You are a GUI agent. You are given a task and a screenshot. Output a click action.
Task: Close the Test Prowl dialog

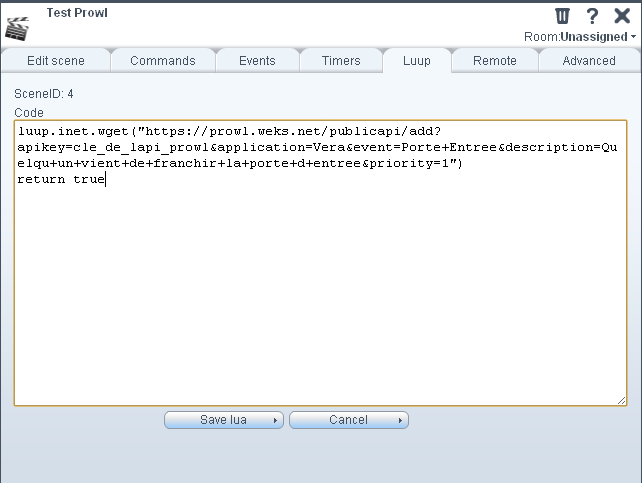pos(622,16)
